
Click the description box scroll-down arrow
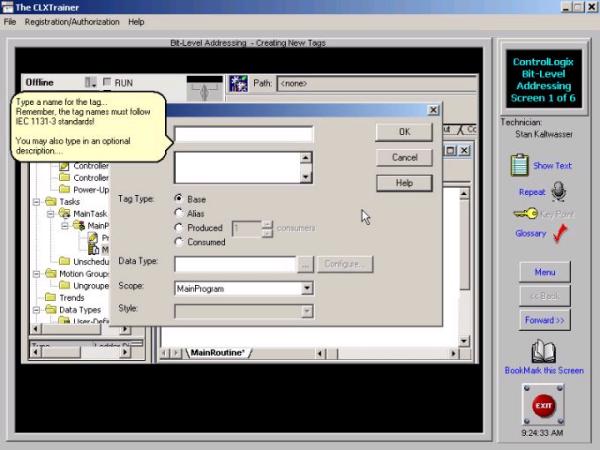point(306,177)
